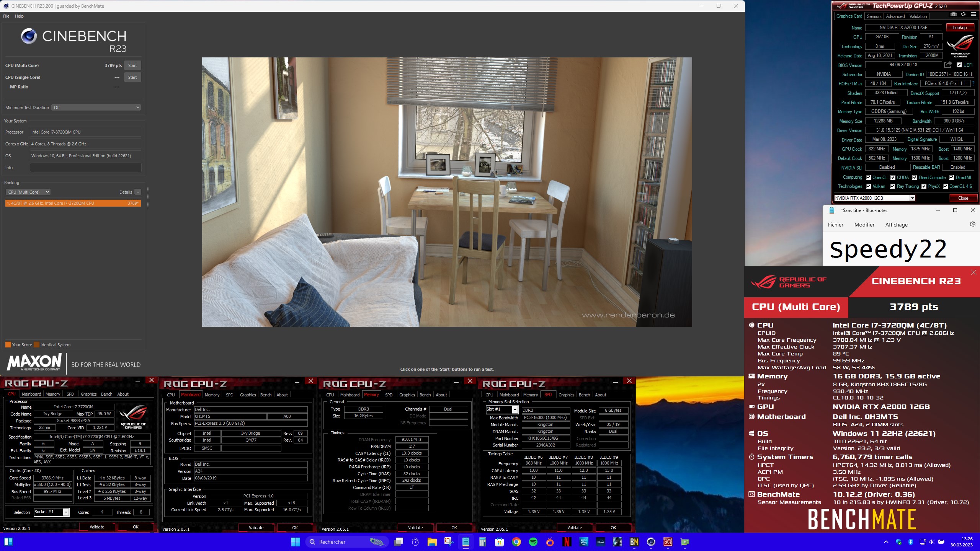The image size is (980, 551).
Task: Click OK in the SPD CPU-Z window
Action: pos(613,528)
